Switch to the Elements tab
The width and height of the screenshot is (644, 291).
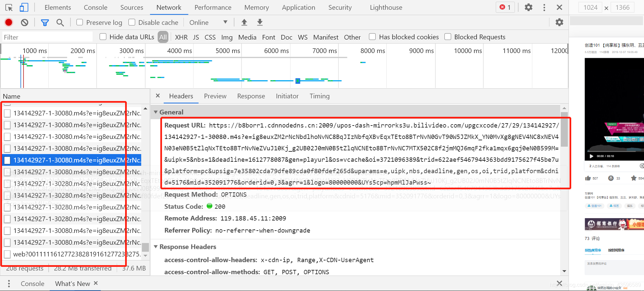coord(58,7)
